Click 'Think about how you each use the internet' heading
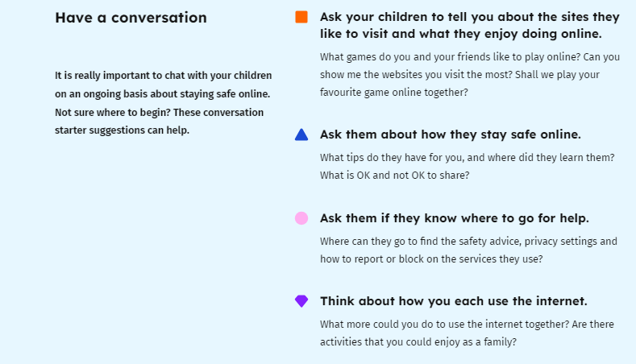The height and width of the screenshot is (364, 636). point(454,301)
